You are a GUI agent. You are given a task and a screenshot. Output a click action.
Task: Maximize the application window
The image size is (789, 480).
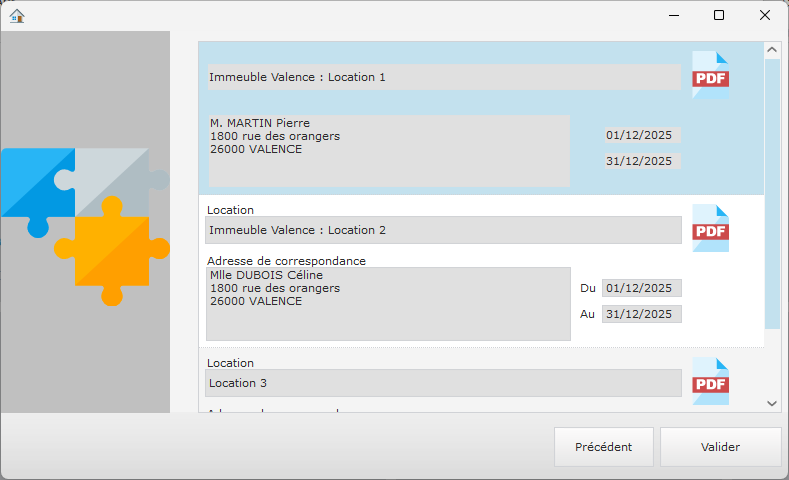click(x=718, y=15)
